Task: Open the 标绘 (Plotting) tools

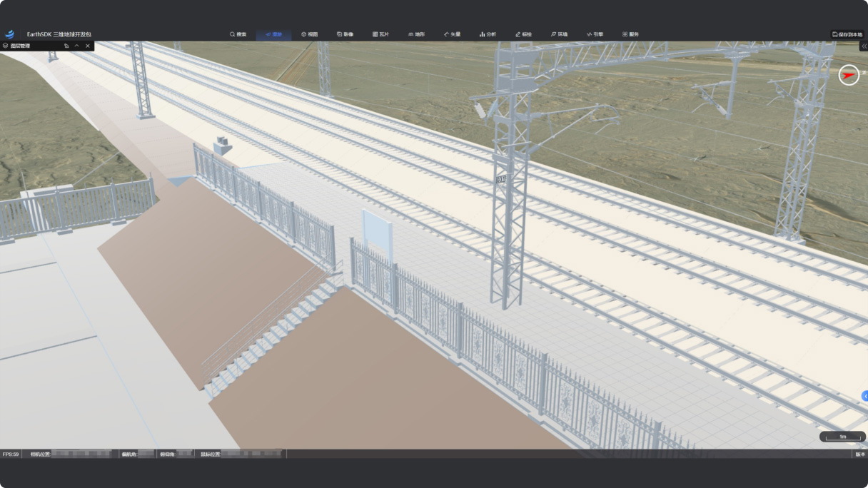Action: click(x=523, y=34)
